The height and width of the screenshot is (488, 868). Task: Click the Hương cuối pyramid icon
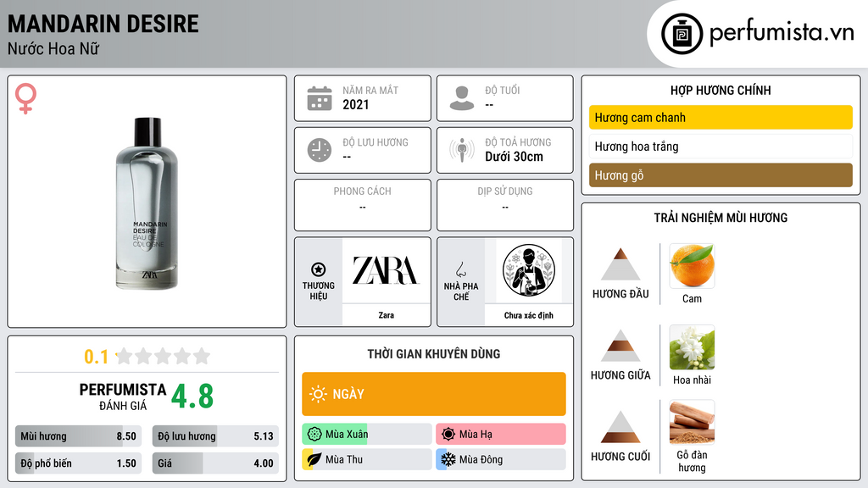pos(620,427)
